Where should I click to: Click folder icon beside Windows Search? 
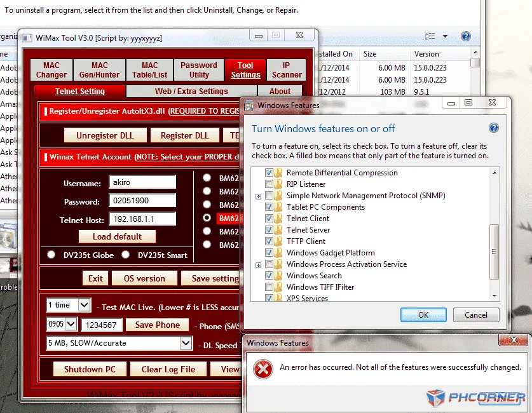coord(278,275)
